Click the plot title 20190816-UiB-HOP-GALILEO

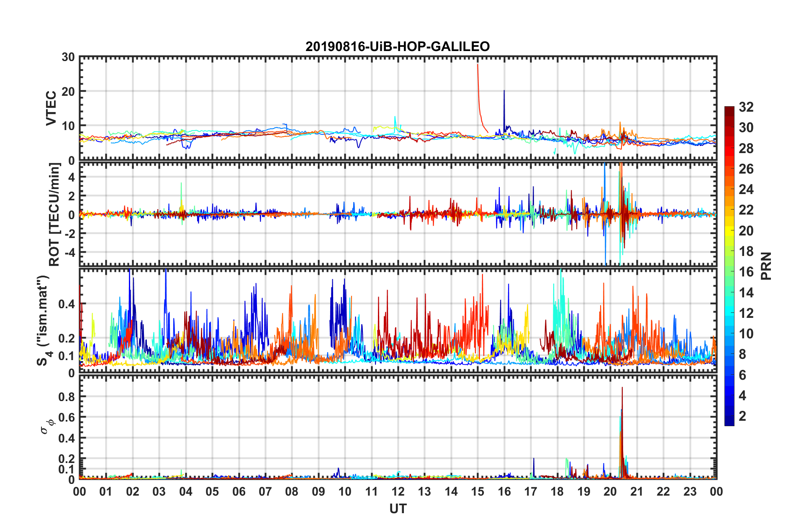397,46
